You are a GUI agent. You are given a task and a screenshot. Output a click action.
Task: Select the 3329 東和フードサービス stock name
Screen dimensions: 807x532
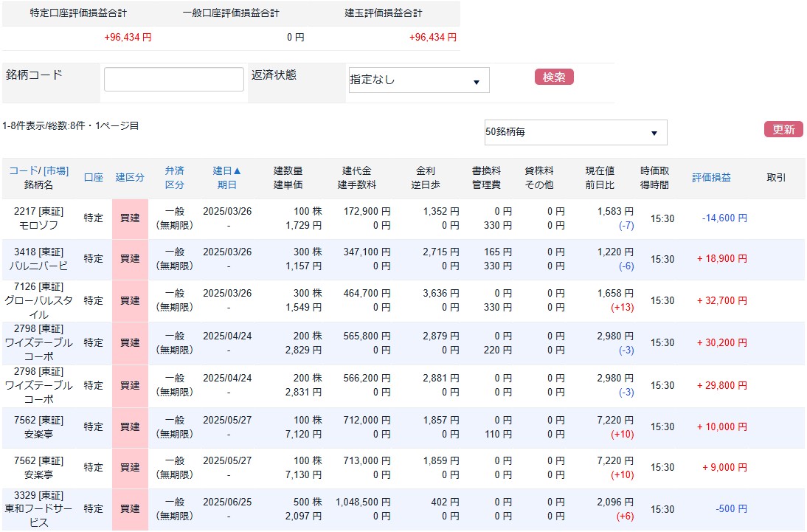[38, 516]
